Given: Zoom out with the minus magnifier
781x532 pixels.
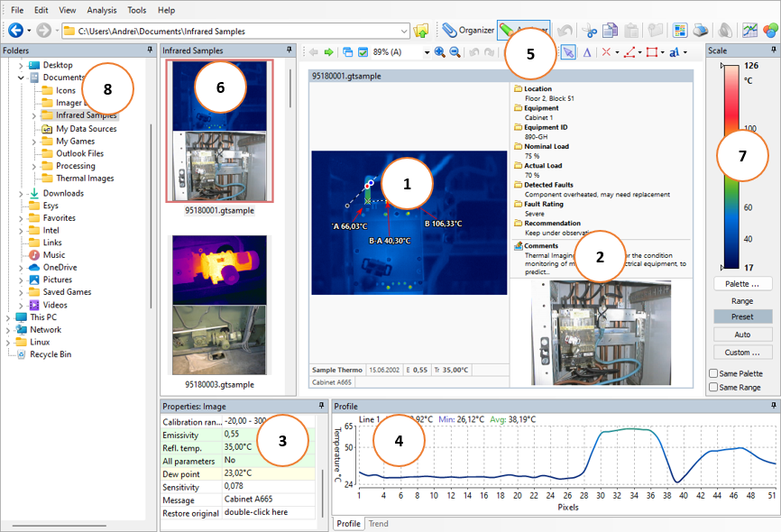Looking at the screenshot, I should 455,51.
